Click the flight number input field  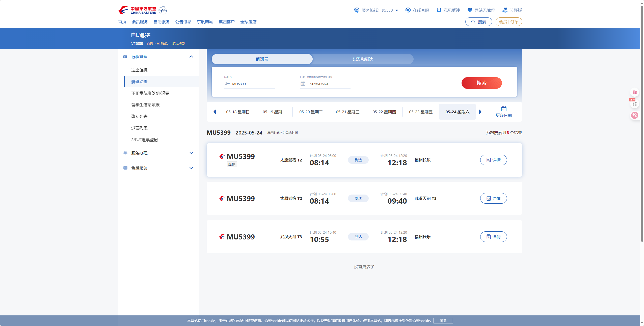coord(252,84)
